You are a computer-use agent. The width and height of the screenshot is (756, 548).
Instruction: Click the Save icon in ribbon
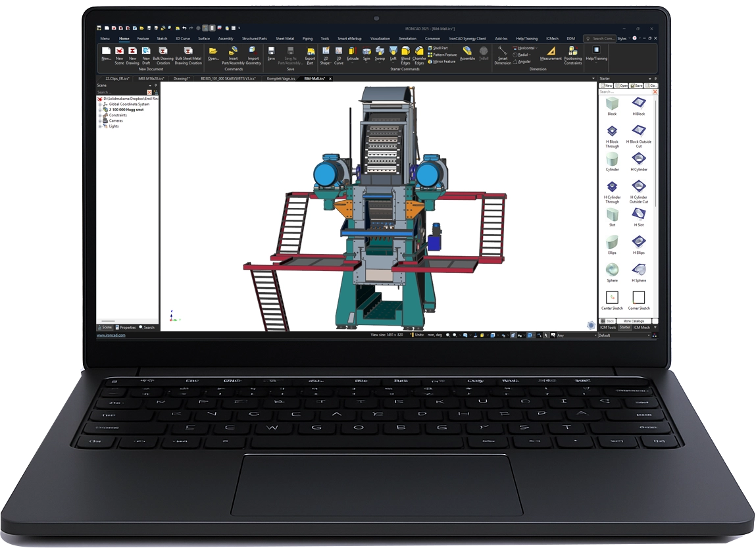coord(272,51)
